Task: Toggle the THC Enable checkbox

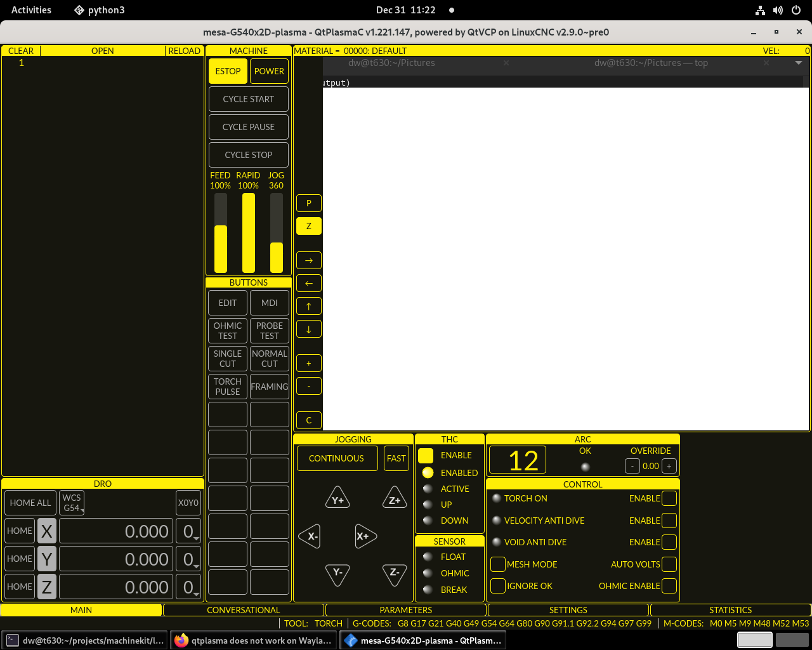Action: [426, 456]
